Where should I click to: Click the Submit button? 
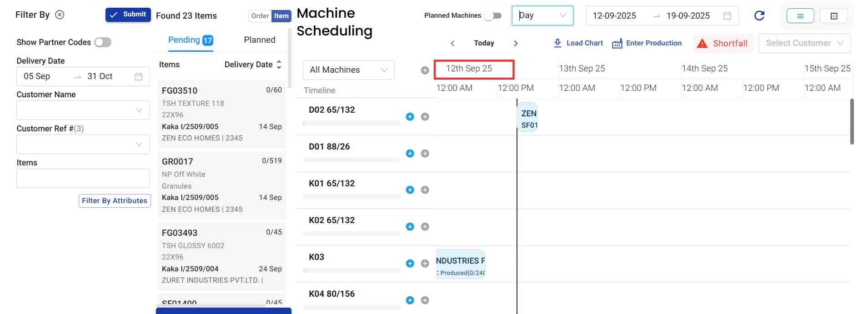[128, 15]
